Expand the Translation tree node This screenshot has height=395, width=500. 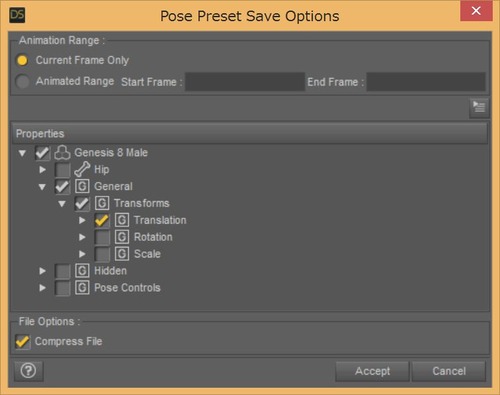pyautogui.click(x=82, y=220)
